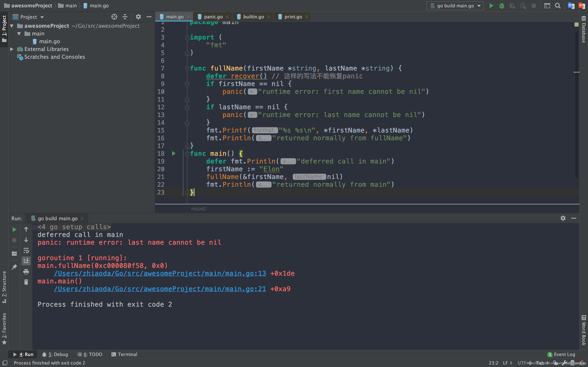
Task: Expand External Libraries tree node
Action: tap(12, 49)
